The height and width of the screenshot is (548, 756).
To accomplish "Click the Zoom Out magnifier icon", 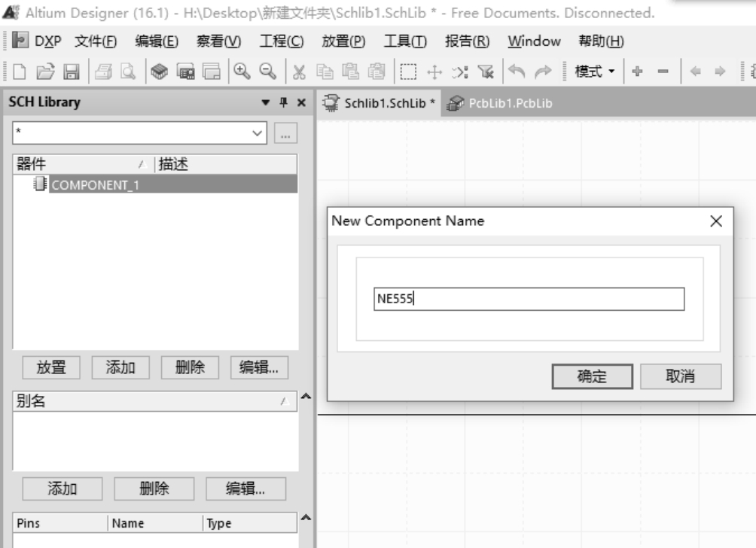I will click(x=267, y=72).
